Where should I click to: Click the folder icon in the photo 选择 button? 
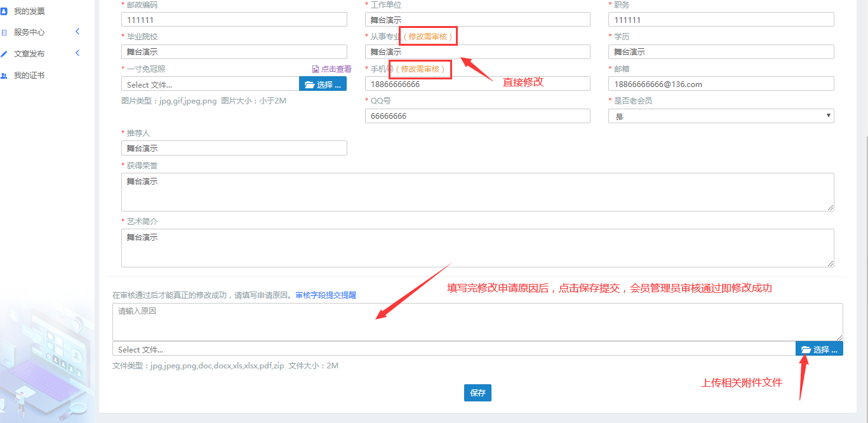pyautogui.click(x=309, y=84)
